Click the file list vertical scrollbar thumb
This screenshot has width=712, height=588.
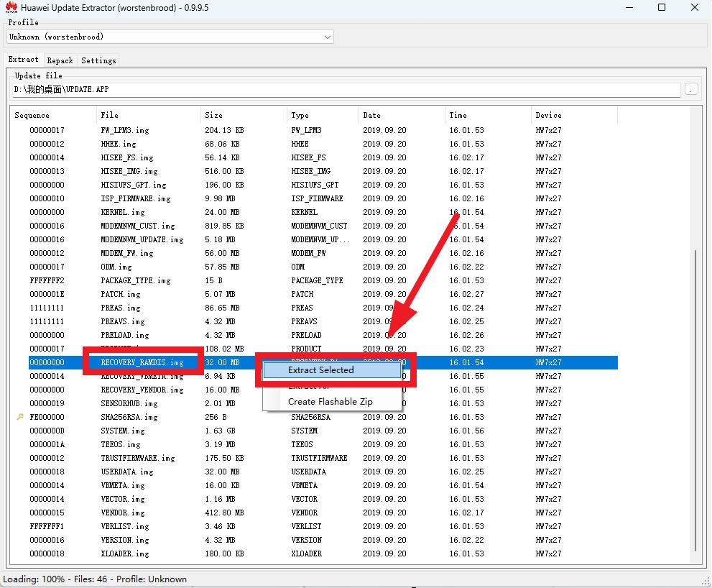(695, 400)
